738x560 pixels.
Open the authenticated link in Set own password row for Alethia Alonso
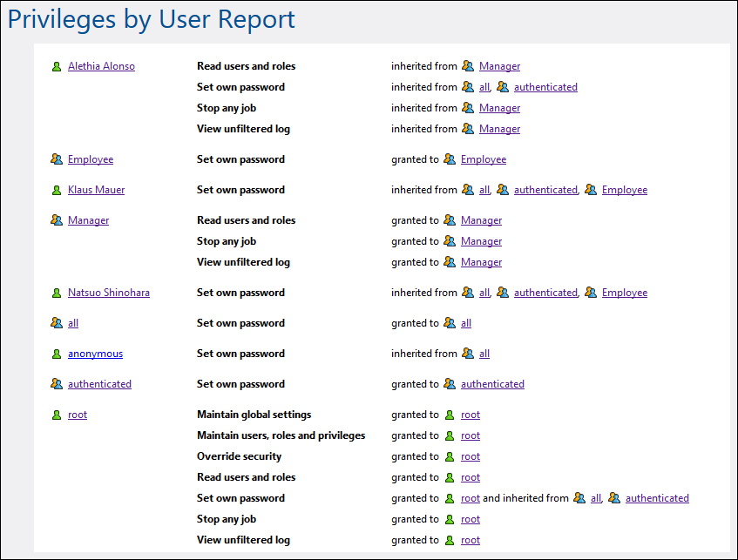tap(545, 86)
